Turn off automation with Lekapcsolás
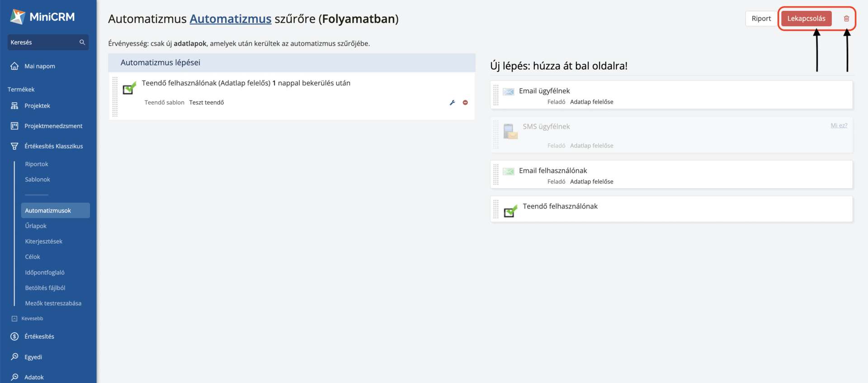Screen dimensions: 868x383 [806, 19]
